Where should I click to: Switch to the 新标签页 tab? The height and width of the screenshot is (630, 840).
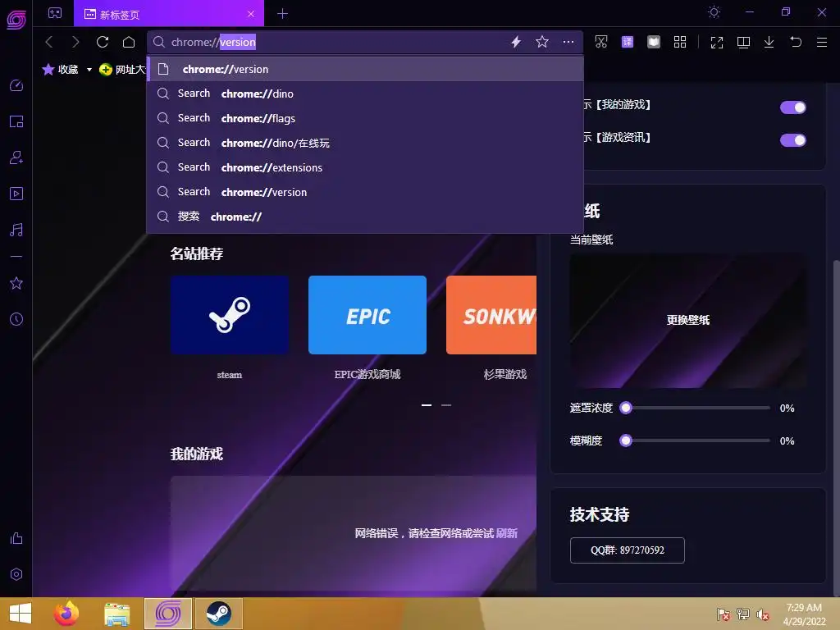coord(168,14)
